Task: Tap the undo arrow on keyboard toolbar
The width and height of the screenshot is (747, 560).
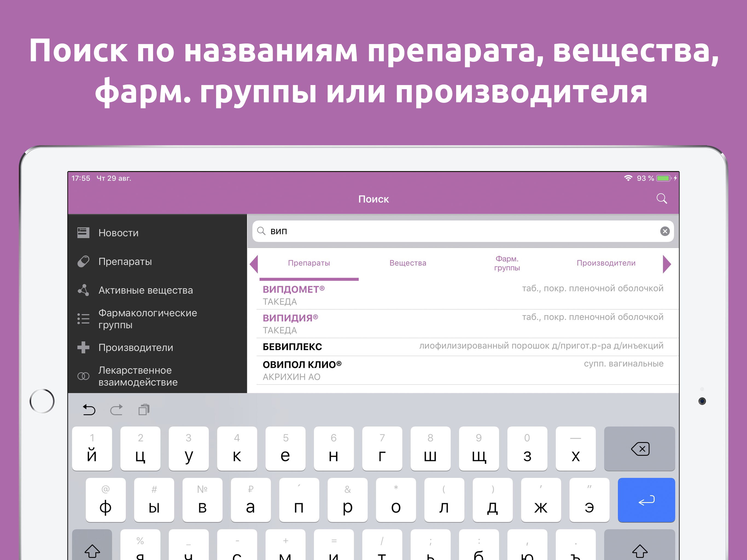Action: point(89,410)
